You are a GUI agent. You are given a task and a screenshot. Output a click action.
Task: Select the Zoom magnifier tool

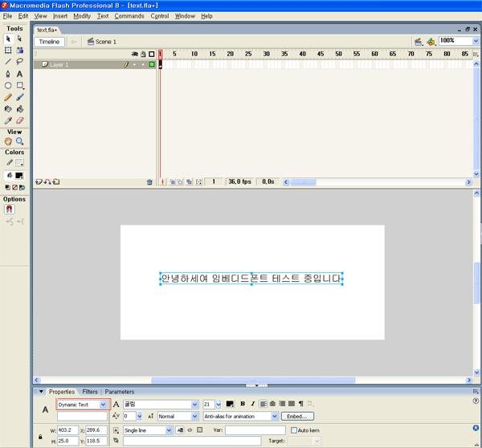pos(19,141)
